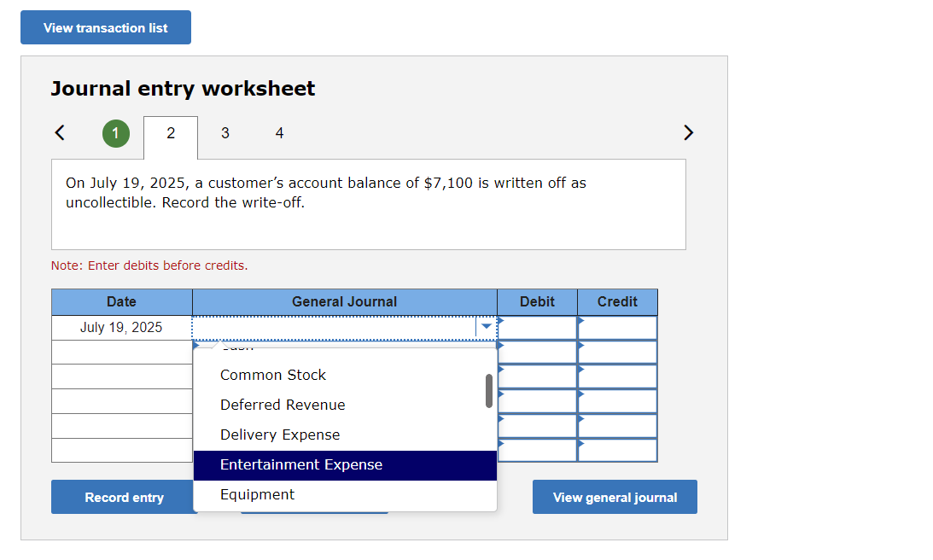Click the second row Debit cell

pyautogui.click(x=537, y=353)
